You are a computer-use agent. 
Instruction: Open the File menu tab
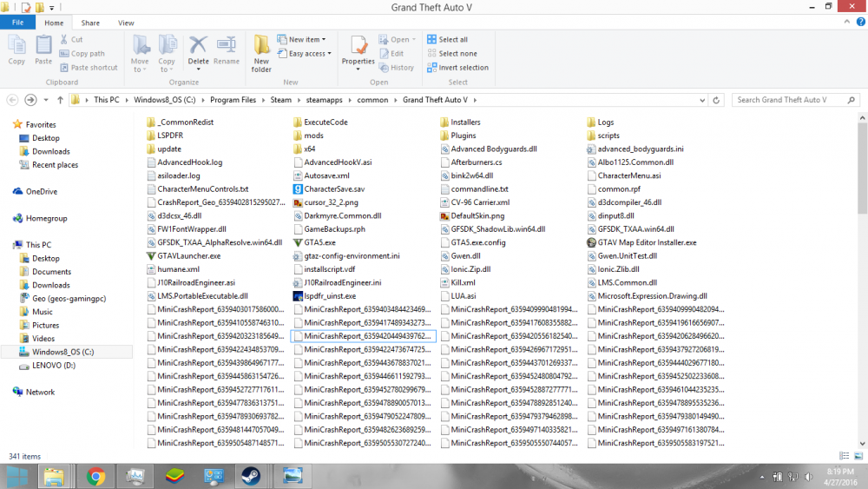[17, 23]
